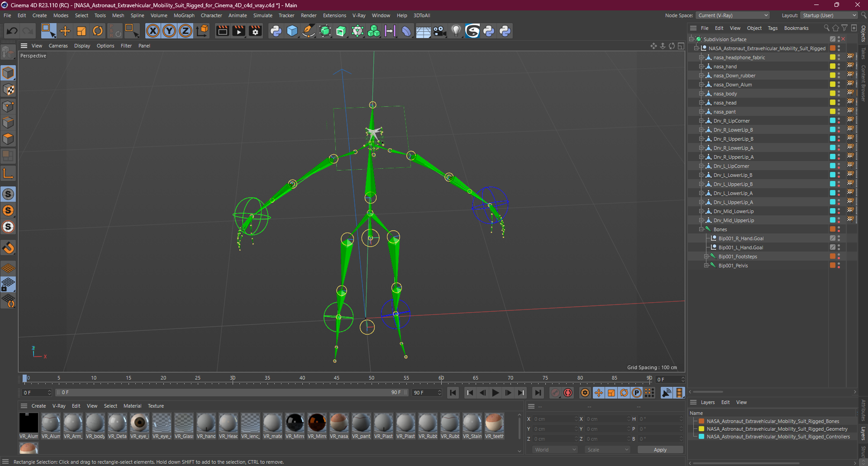Click timeline frame marker 45
The width and height of the screenshot is (868, 466).
(x=337, y=378)
